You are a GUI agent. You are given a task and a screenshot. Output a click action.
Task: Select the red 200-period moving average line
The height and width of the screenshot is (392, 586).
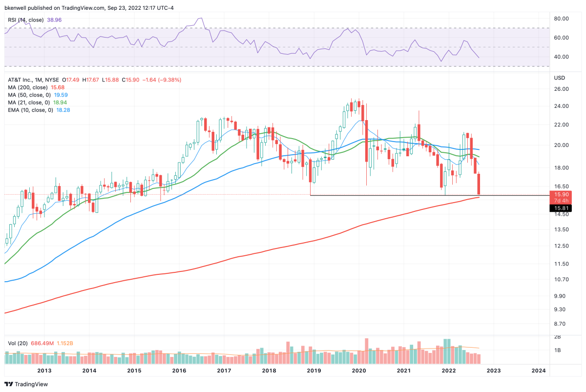pos(242,258)
